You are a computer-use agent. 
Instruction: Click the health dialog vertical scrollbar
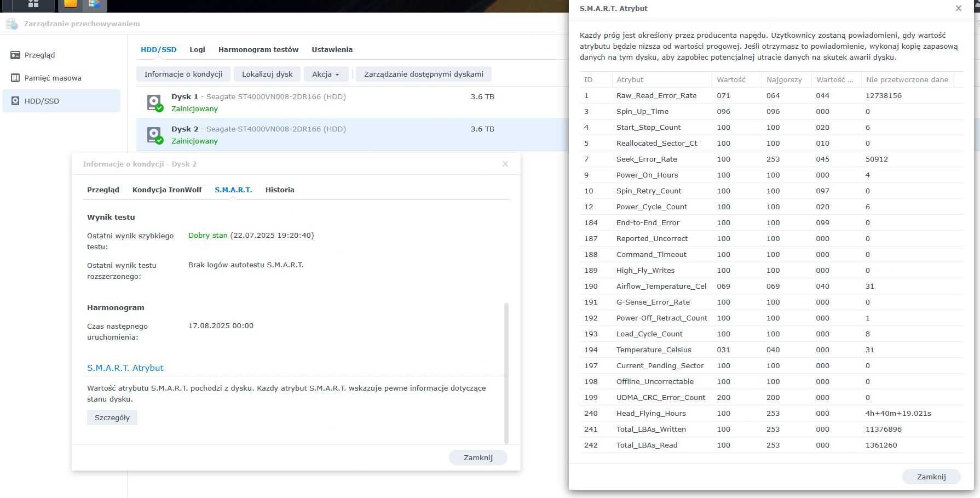click(x=506, y=373)
